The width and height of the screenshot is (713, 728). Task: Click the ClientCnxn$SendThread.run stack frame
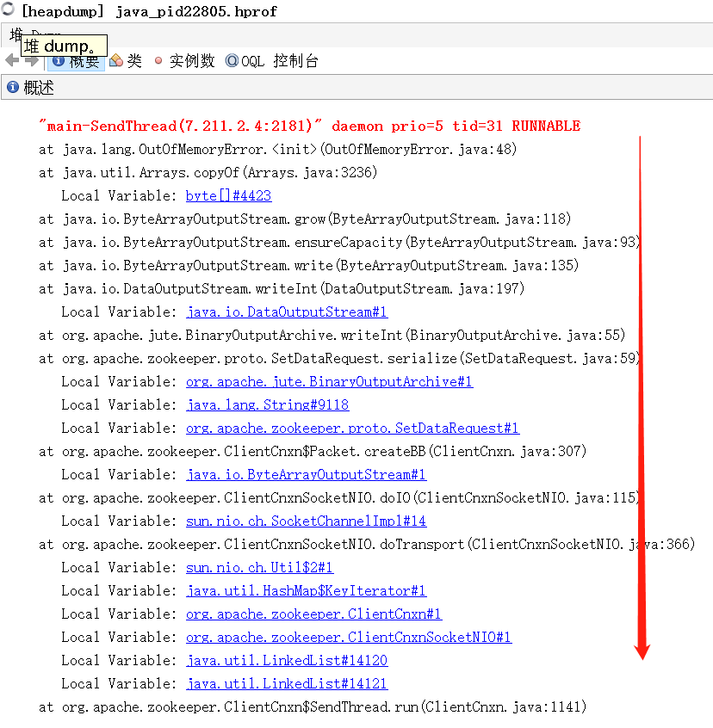[313, 706]
